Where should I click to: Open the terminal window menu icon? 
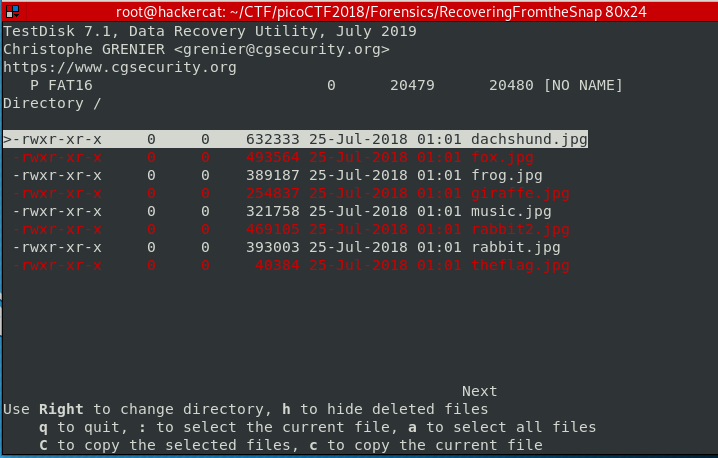pos(12,11)
